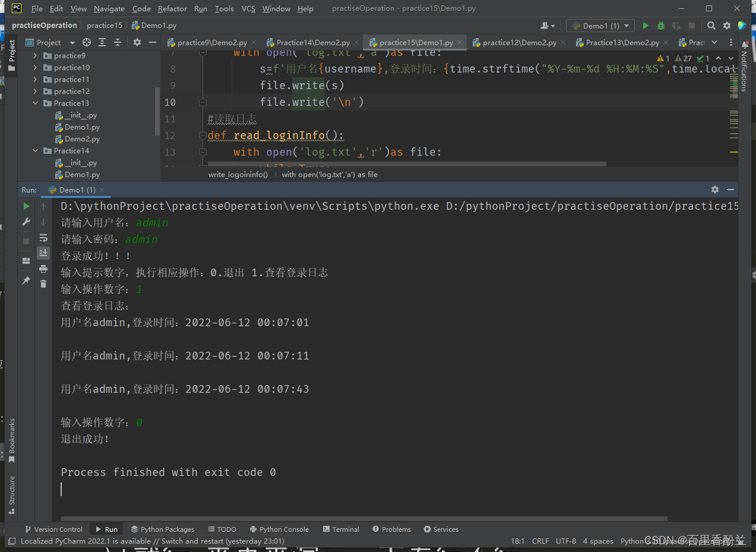Click the down arrow in the Run console toolbar
The width and height of the screenshot is (756, 552).
coord(43,222)
